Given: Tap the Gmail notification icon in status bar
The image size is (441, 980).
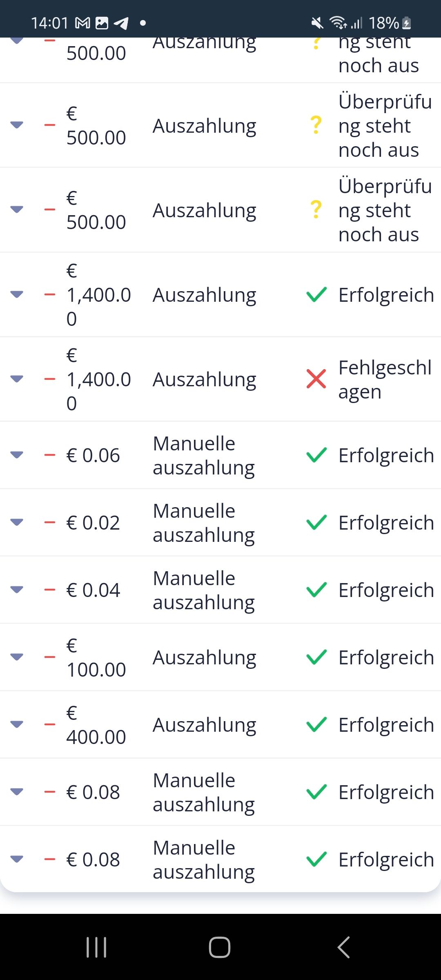Looking at the screenshot, I should pos(83,23).
